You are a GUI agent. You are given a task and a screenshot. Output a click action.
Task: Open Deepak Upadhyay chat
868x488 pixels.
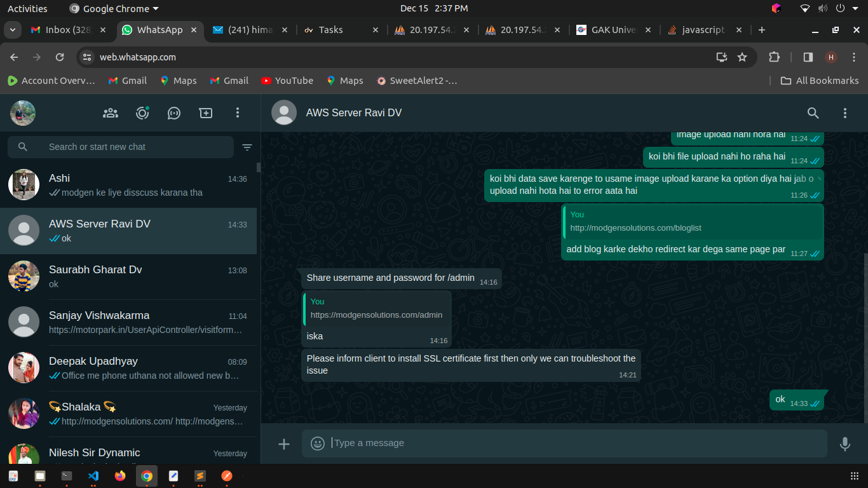pyautogui.click(x=128, y=369)
